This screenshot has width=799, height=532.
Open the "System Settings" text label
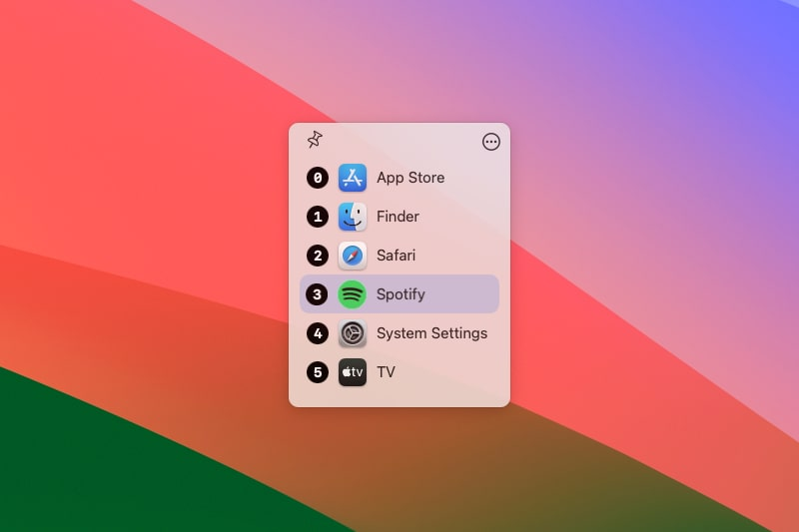(432, 333)
